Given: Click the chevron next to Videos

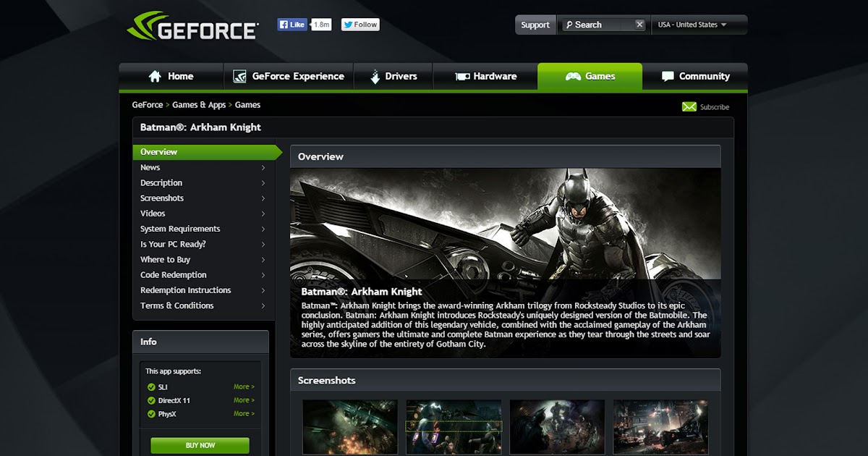Looking at the screenshot, I should pos(263,214).
